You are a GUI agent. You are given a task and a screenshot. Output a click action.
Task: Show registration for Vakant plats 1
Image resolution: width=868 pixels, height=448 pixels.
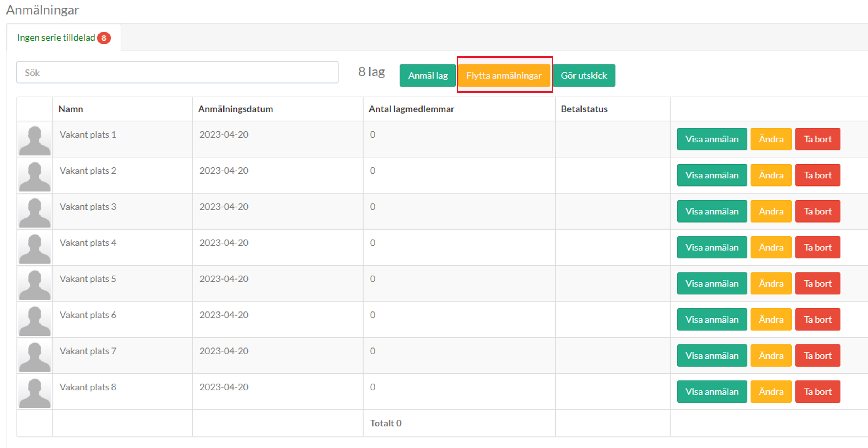pos(712,139)
